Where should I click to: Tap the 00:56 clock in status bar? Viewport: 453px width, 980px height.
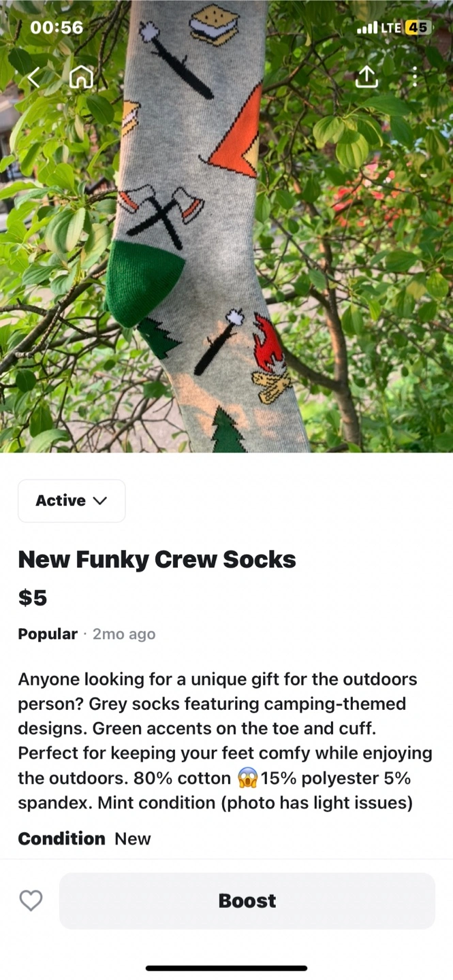pyautogui.click(x=57, y=27)
